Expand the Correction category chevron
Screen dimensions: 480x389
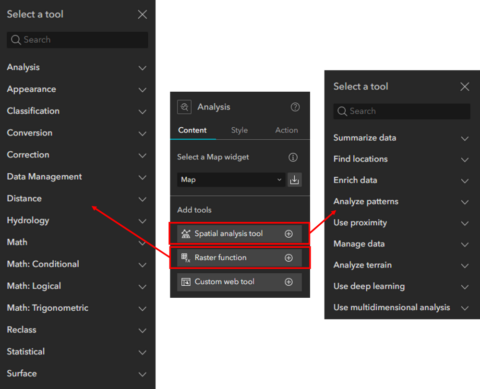click(142, 156)
